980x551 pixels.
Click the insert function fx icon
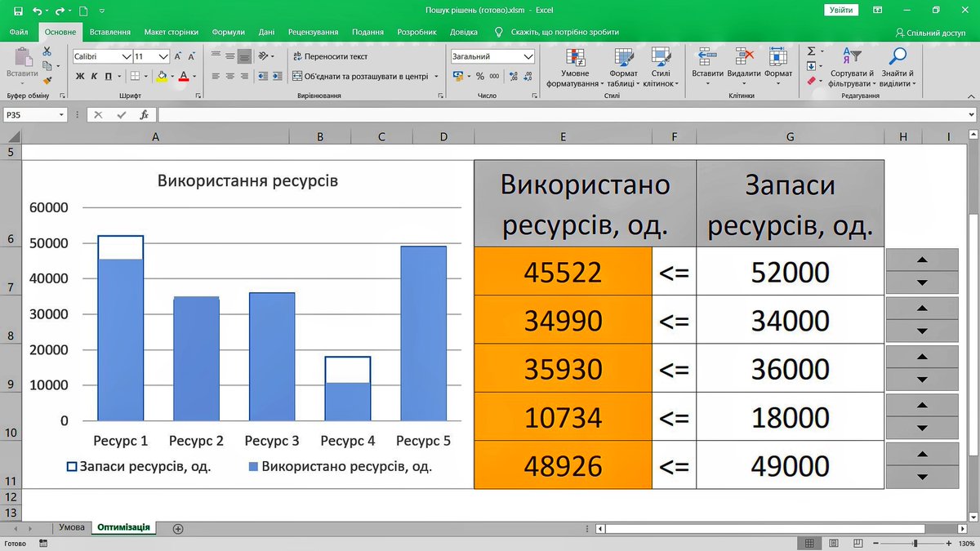coord(144,115)
